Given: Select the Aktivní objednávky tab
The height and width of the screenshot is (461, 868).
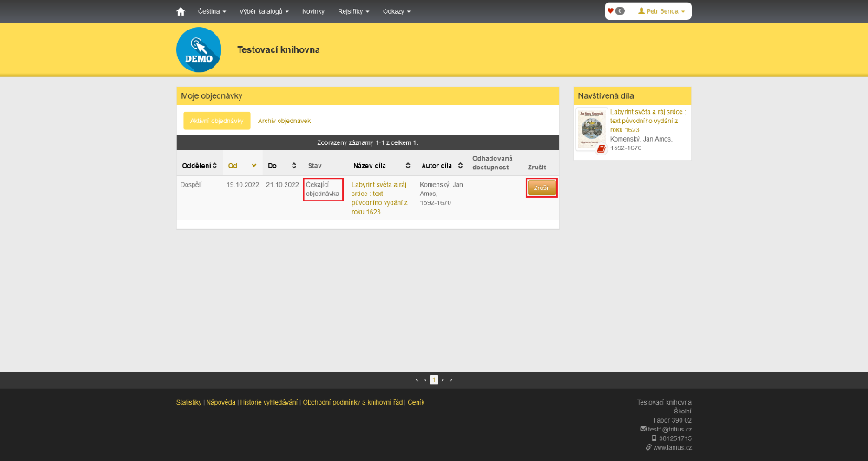Looking at the screenshot, I should point(216,121).
